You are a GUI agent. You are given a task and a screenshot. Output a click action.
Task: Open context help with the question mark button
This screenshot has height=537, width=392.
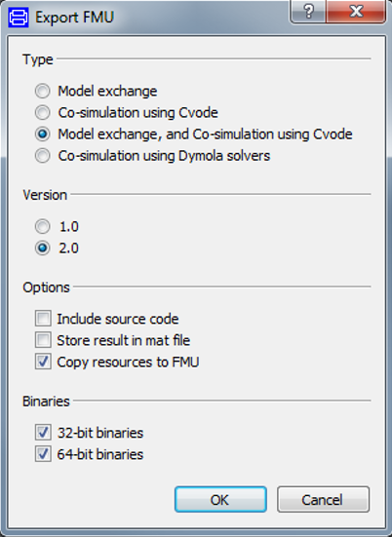(308, 12)
